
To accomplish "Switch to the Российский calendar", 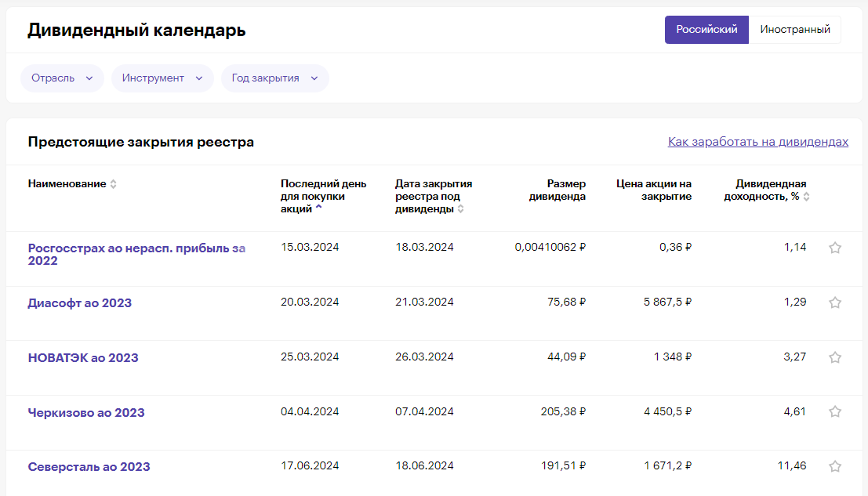I will 706,29.
